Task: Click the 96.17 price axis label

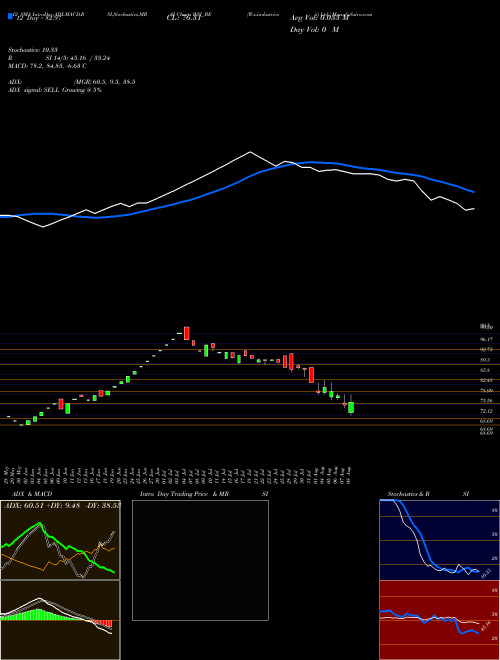Action: pyautogui.click(x=486, y=339)
